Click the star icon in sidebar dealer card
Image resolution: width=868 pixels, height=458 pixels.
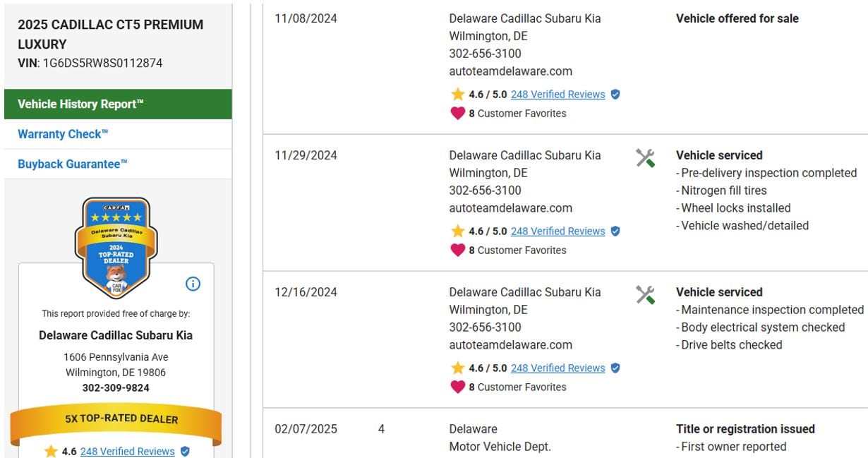point(51,452)
